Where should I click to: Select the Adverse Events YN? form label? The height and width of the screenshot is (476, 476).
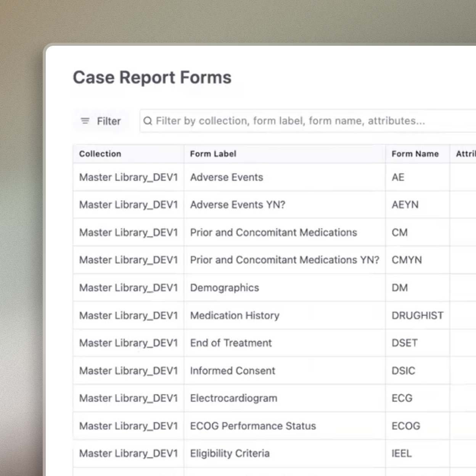pyautogui.click(x=238, y=205)
